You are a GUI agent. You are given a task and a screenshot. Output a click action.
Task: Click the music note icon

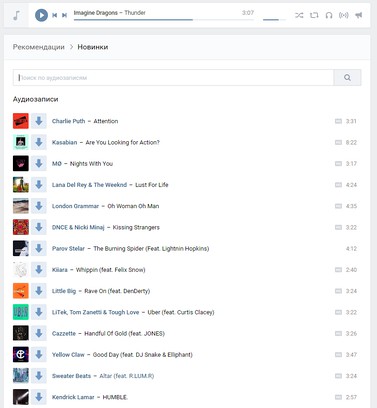click(x=16, y=15)
